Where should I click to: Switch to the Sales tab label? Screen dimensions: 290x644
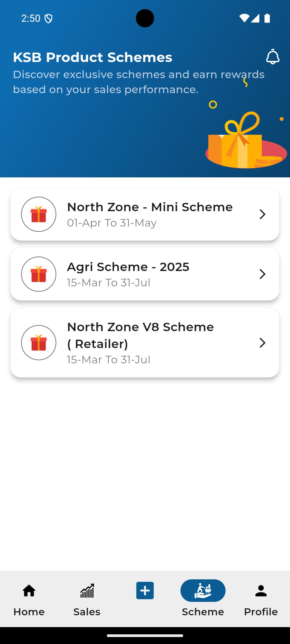pos(87,612)
